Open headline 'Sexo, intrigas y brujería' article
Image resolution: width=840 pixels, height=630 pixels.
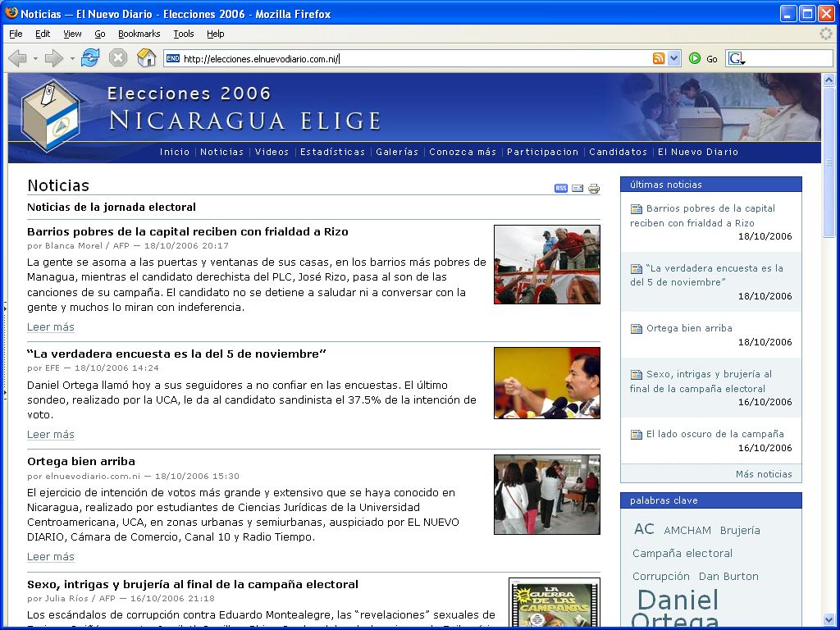[x=192, y=584]
